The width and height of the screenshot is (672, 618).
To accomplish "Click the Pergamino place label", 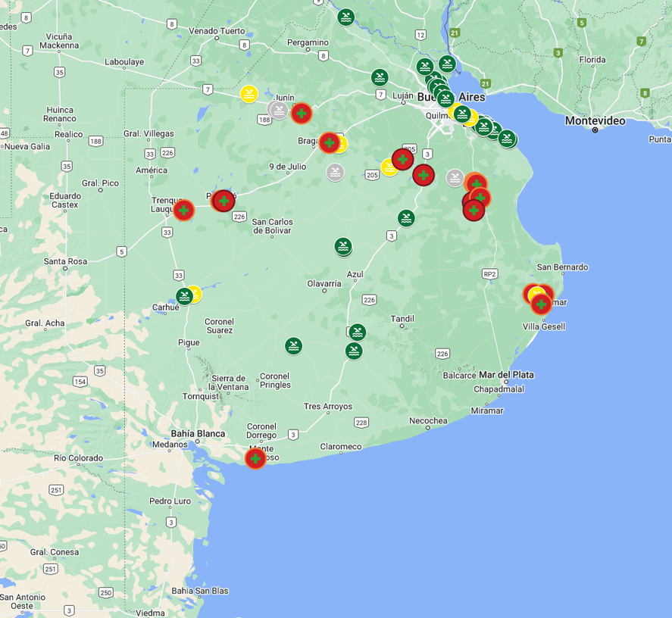I will (x=308, y=42).
